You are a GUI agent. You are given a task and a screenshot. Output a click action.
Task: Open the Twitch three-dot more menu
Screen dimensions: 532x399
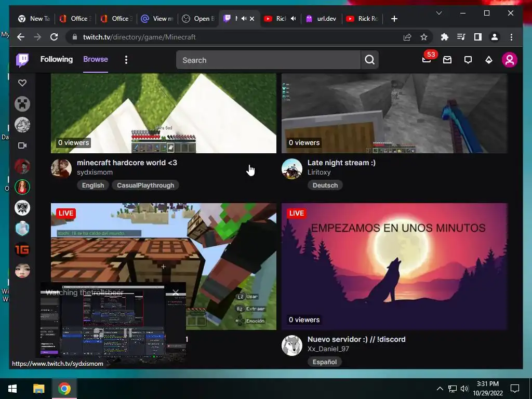pos(126,60)
